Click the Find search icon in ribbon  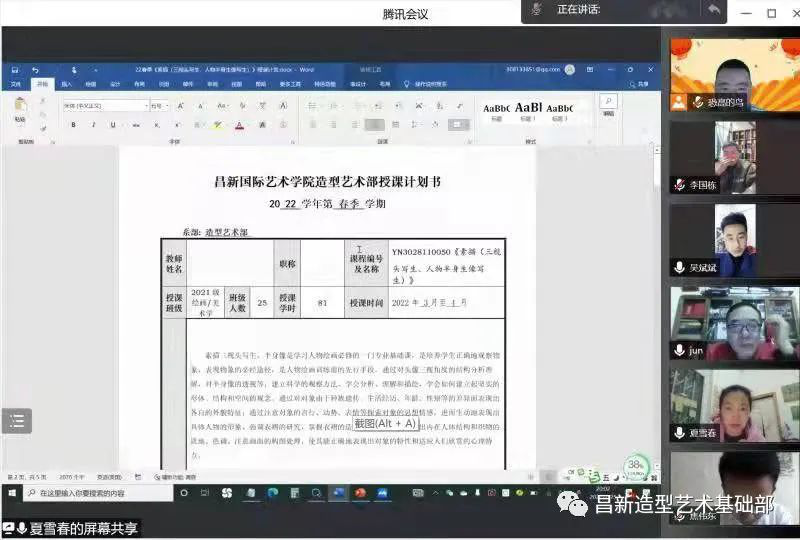608,103
